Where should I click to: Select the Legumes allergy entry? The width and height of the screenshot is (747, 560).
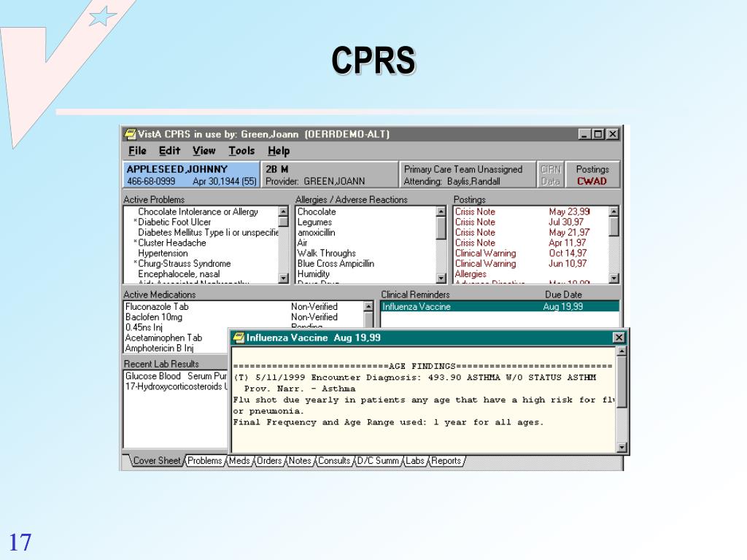314,222
